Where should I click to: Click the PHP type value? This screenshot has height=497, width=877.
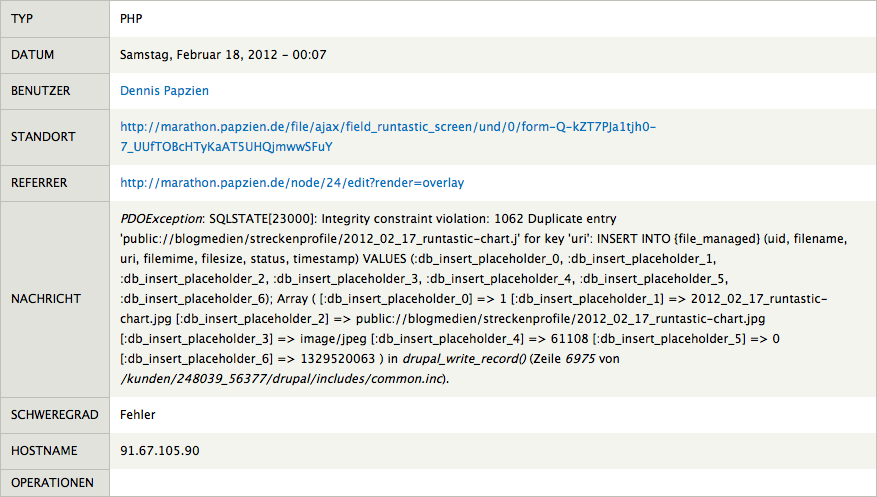tap(131, 19)
